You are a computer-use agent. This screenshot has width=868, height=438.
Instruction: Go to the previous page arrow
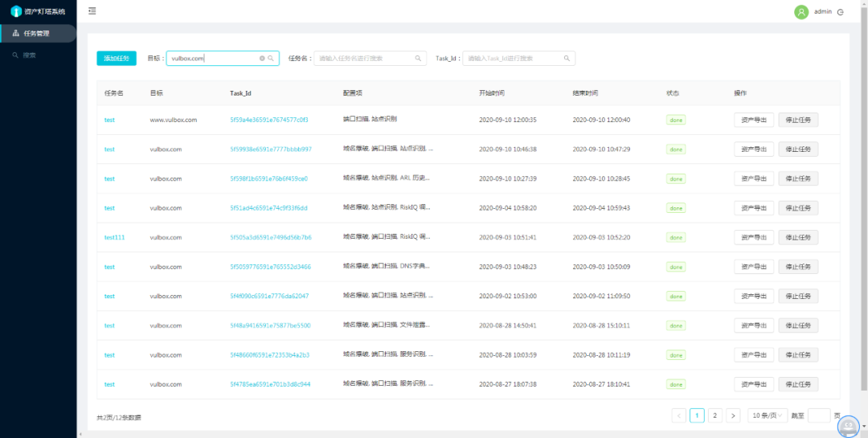pyautogui.click(x=678, y=415)
